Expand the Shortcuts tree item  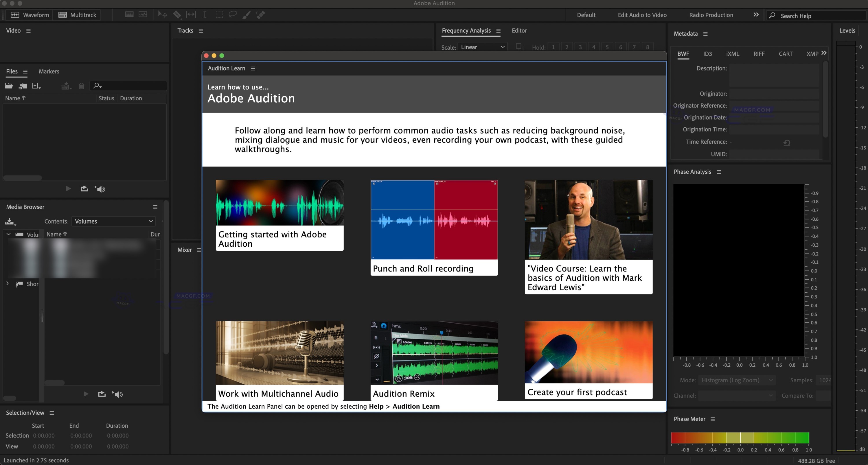coord(8,283)
